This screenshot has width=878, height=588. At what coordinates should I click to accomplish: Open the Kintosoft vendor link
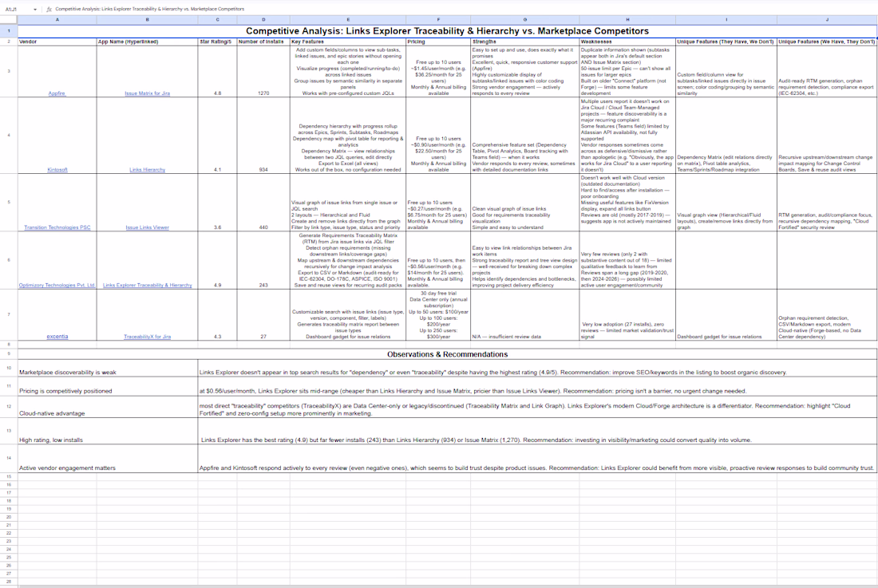point(57,169)
